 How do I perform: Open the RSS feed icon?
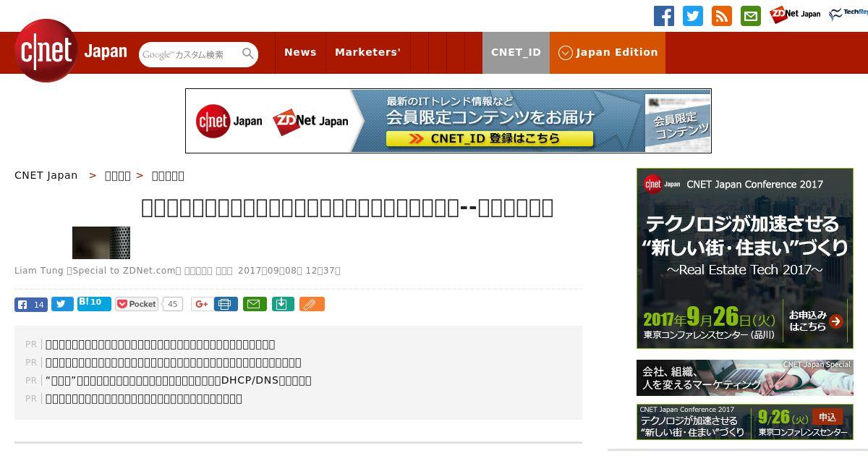(722, 16)
